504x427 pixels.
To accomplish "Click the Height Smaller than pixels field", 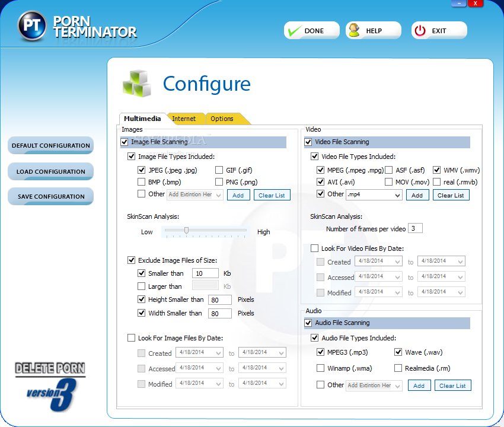I will point(220,299).
